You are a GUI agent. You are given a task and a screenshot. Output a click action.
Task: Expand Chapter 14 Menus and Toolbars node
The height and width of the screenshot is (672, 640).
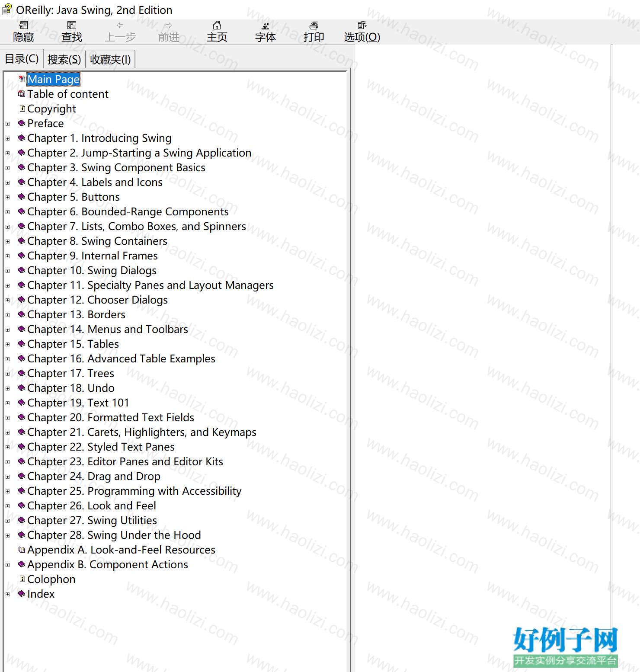point(7,330)
